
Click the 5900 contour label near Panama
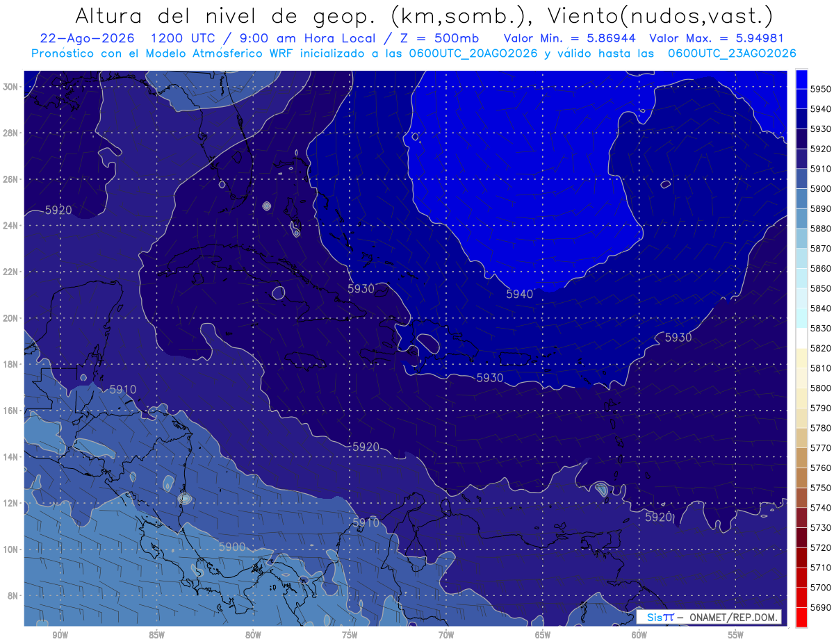(232, 547)
